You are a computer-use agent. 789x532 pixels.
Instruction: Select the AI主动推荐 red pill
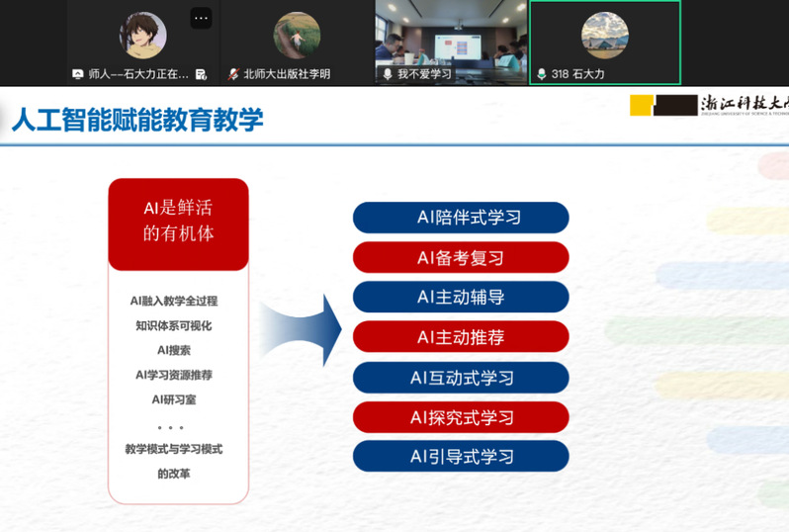click(x=461, y=337)
